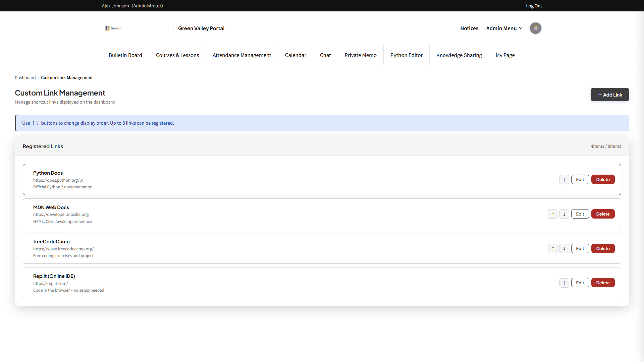The image size is (644, 362).
Task: Navigate to Dashboard breadcrumb
Action: (25, 78)
